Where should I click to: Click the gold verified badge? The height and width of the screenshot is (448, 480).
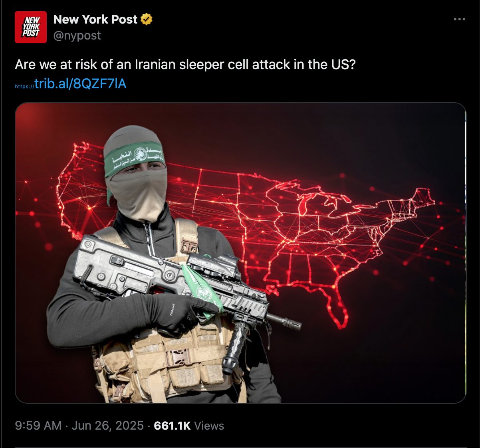click(147, 19)
